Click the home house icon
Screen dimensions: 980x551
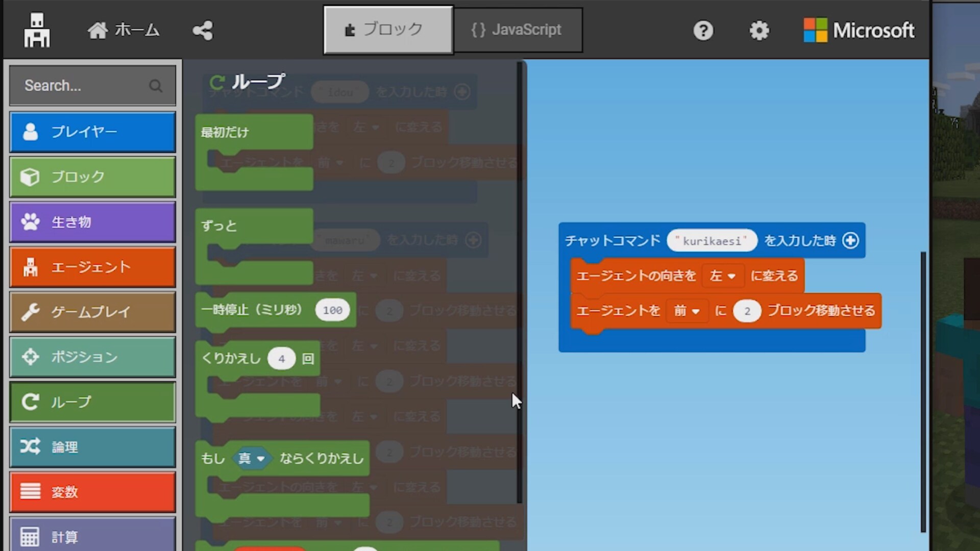pyautogui.click(x=97, y=31)
